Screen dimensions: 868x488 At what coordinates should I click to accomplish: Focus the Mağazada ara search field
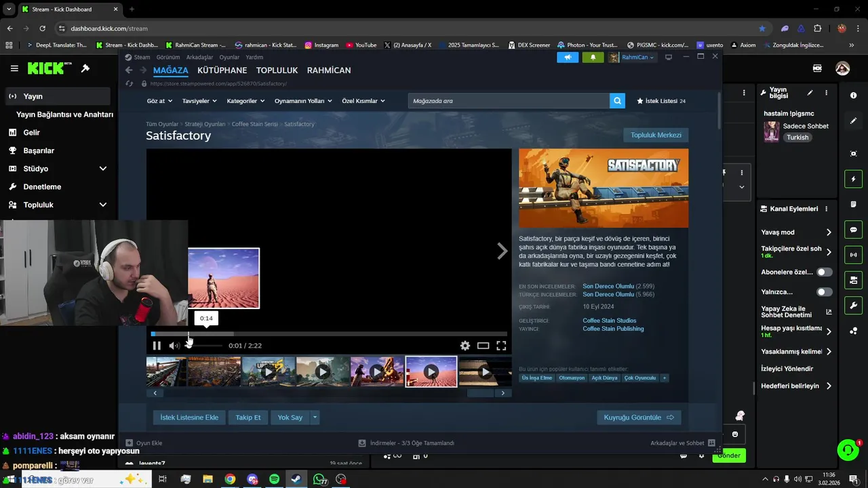pyautogui.click(x=509, y=101)
